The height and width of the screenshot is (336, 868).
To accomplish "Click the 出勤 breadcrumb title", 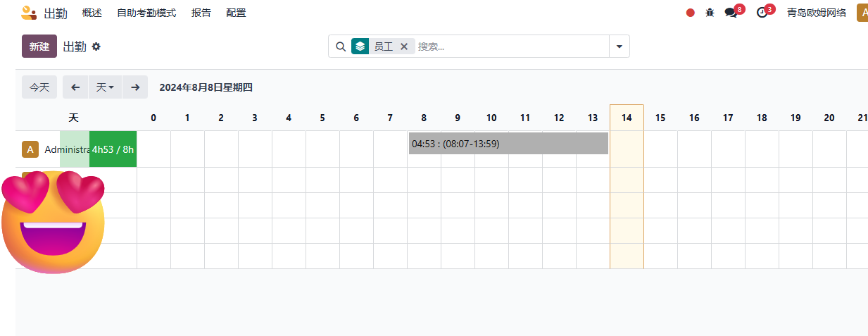I will click(75, 46).
